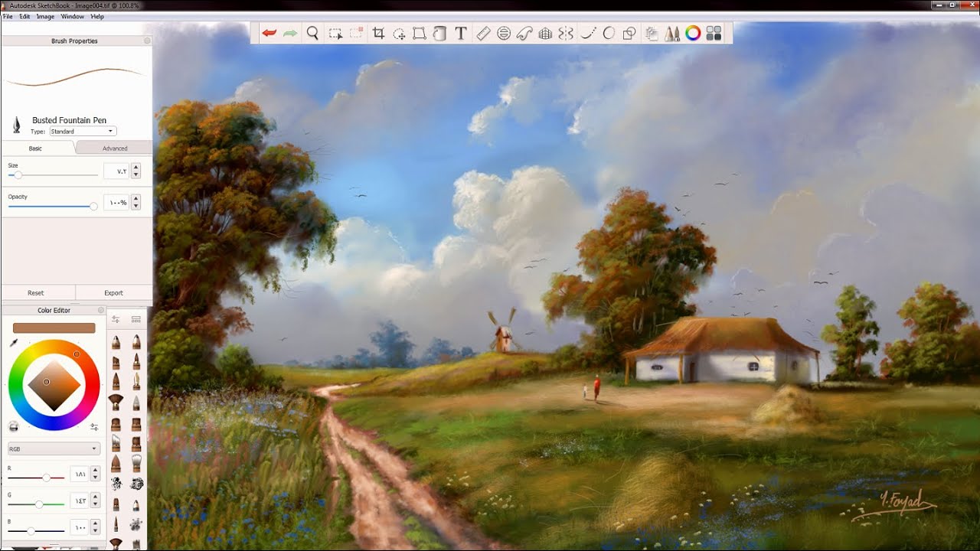Click the green G channel slider
The height and width of the screenshot is (551, 980).
[36, 504]
